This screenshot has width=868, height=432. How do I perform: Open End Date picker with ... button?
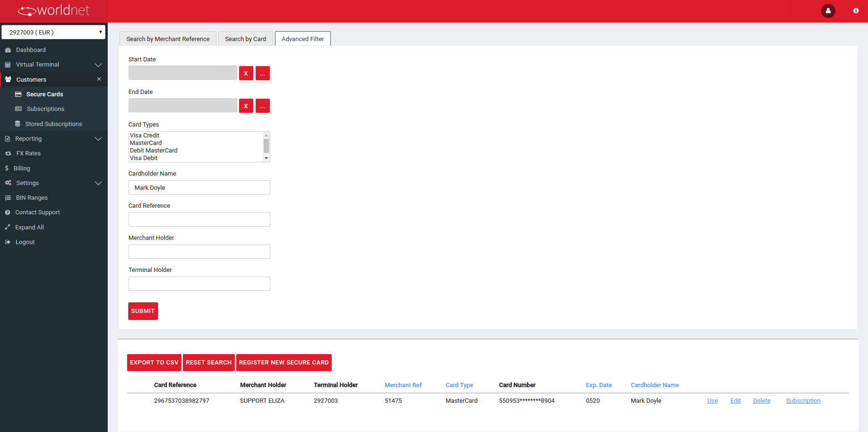[x=262, y=106]
